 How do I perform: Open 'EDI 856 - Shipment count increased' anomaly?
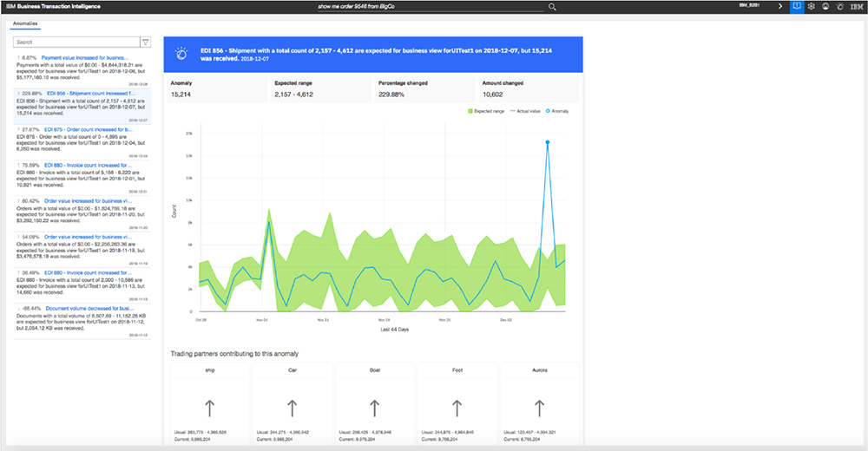[91, 94]
